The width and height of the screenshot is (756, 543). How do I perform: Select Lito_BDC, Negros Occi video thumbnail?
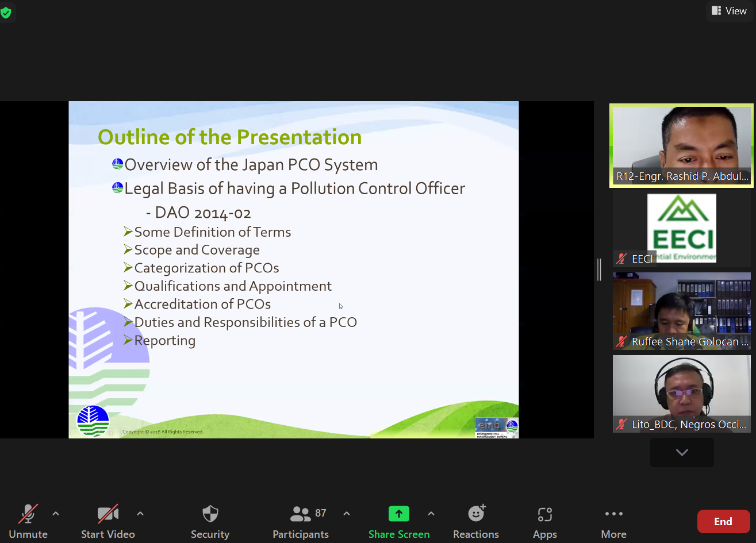(x=681, y=394)
